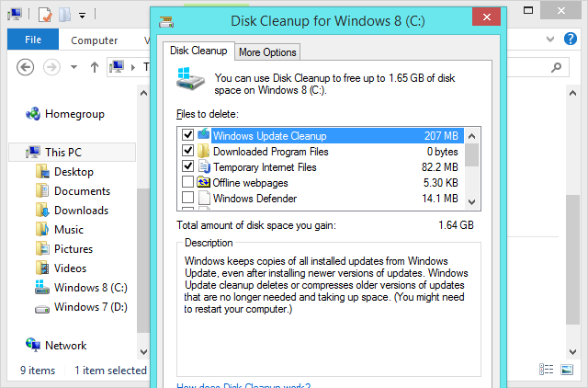Click Explorer's Forward arrow button
588x388 pixels.
(51, 67)
